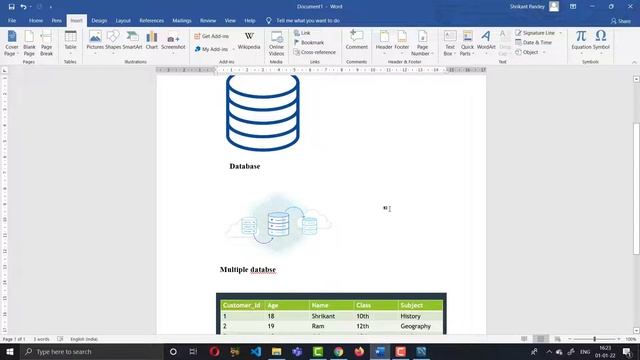This screenshot has width=640, height=360.
Task: Switch to the Home tab
Action: (x=36, y=20)
